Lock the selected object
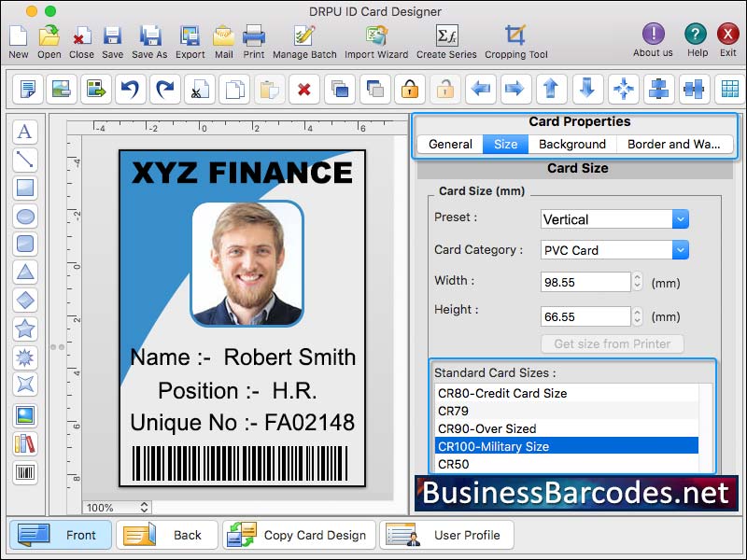The image size is (747, 560). point(408,89)
